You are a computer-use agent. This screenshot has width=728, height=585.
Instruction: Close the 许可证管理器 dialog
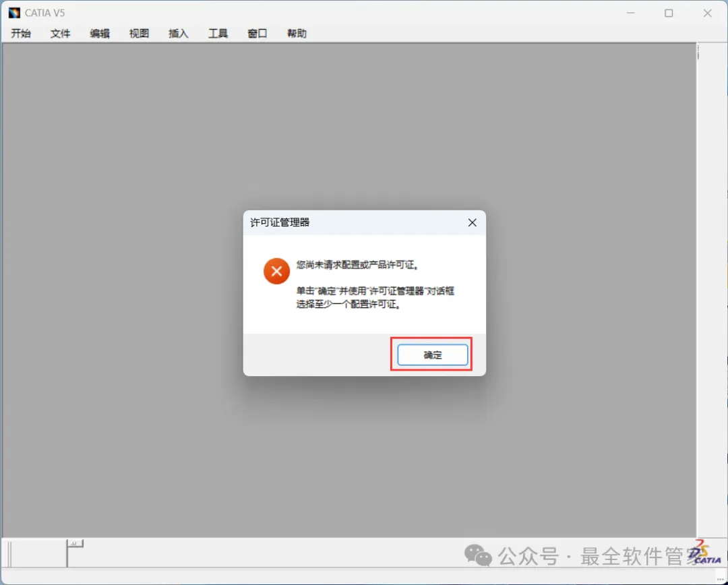472,223
